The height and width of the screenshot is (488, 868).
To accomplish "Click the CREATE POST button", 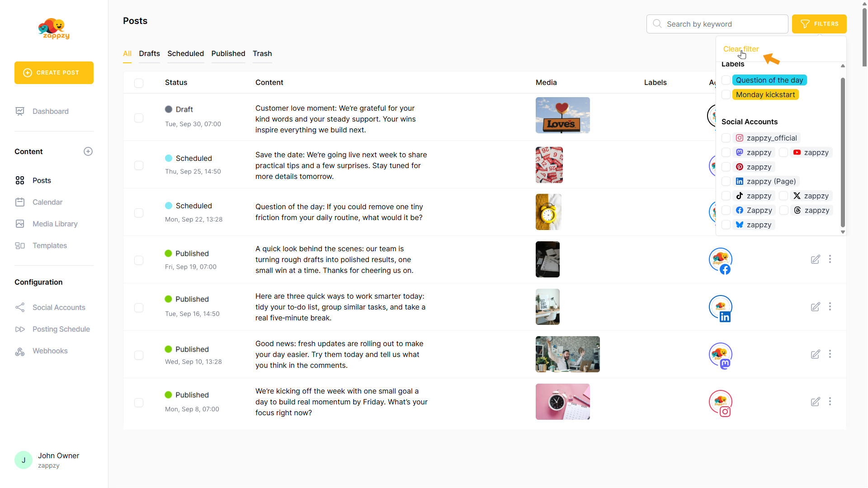I will tap(54, 73).
